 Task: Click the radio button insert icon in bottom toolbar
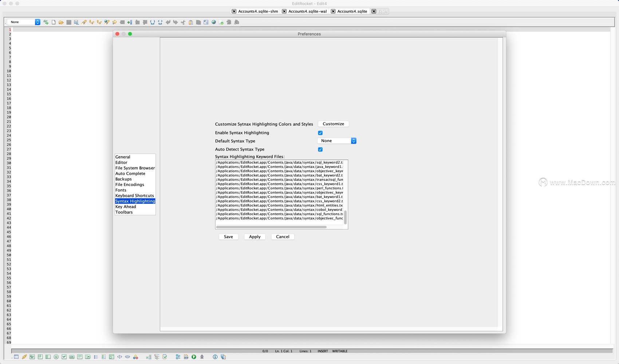[56, 357]
